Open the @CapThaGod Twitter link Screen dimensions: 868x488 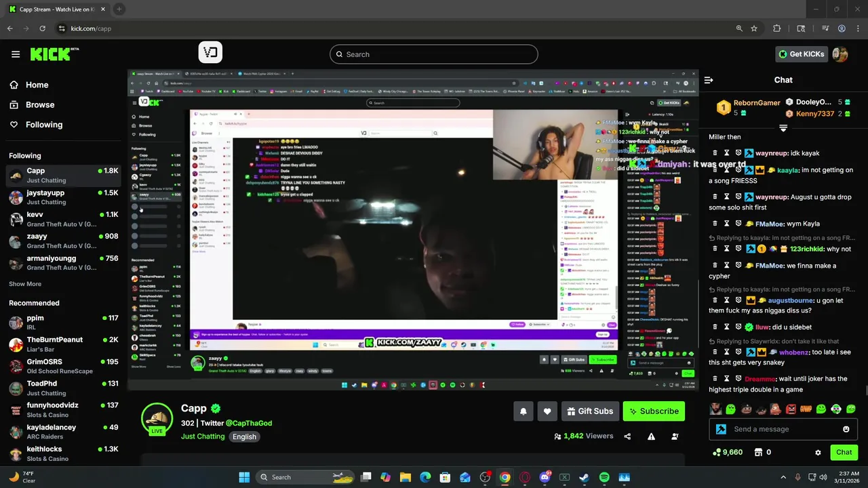(x=249, y=423)
